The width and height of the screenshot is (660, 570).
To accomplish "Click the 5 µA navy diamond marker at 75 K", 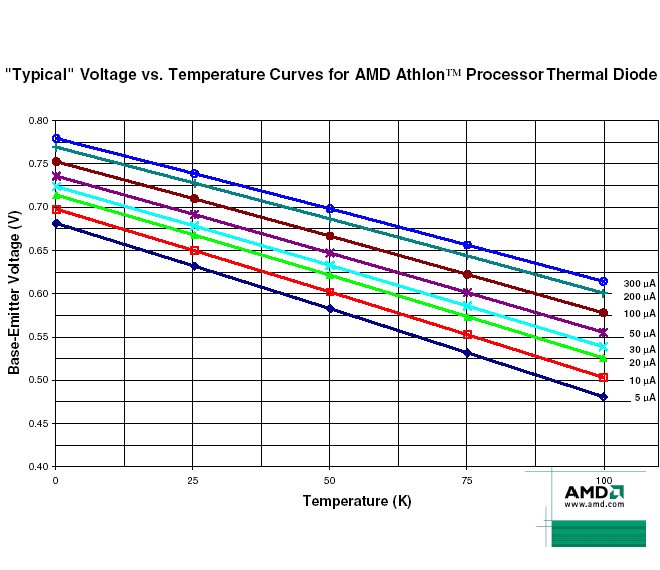I will 467,353.
